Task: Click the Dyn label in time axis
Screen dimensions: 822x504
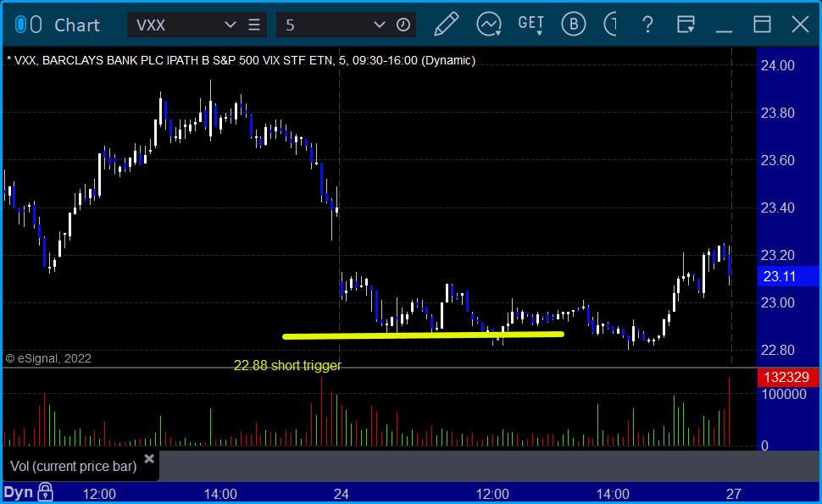Action: coord(19,492)
